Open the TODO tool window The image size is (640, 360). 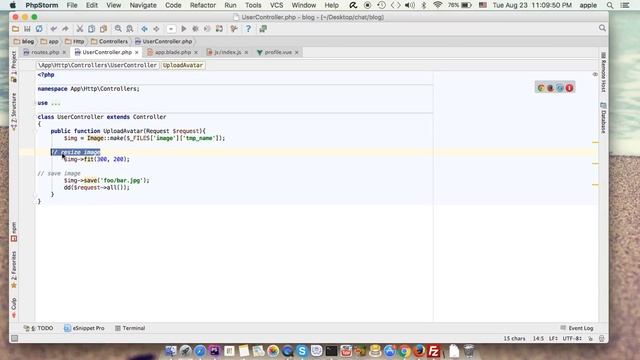38,328
